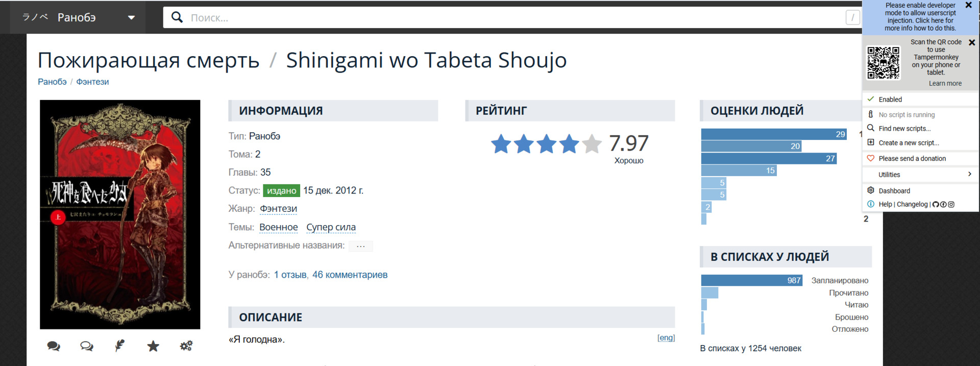Click the rating bar showing 29 votes

click(x=773, y=134)
